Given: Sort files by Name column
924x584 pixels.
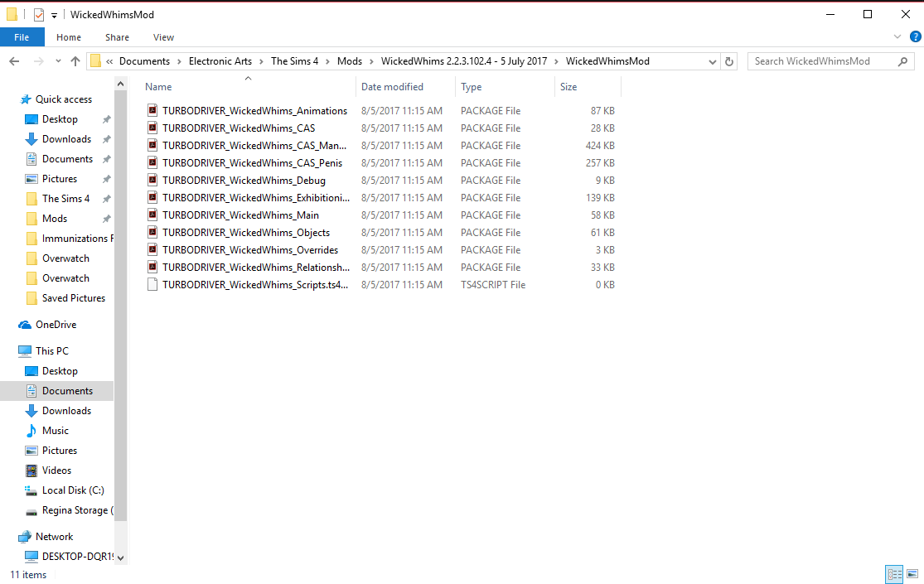Looking at the screenshot, I should tap(158, 87).
